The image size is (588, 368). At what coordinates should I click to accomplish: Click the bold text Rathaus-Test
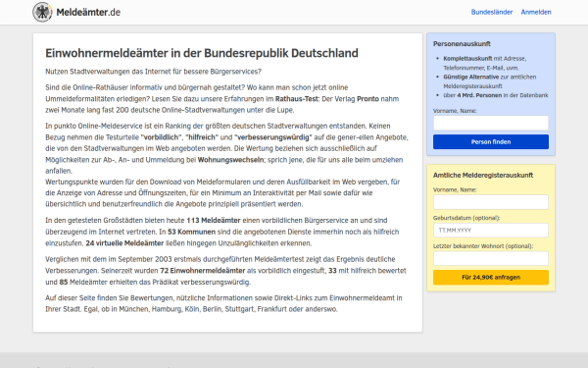(x=297, y=99)
